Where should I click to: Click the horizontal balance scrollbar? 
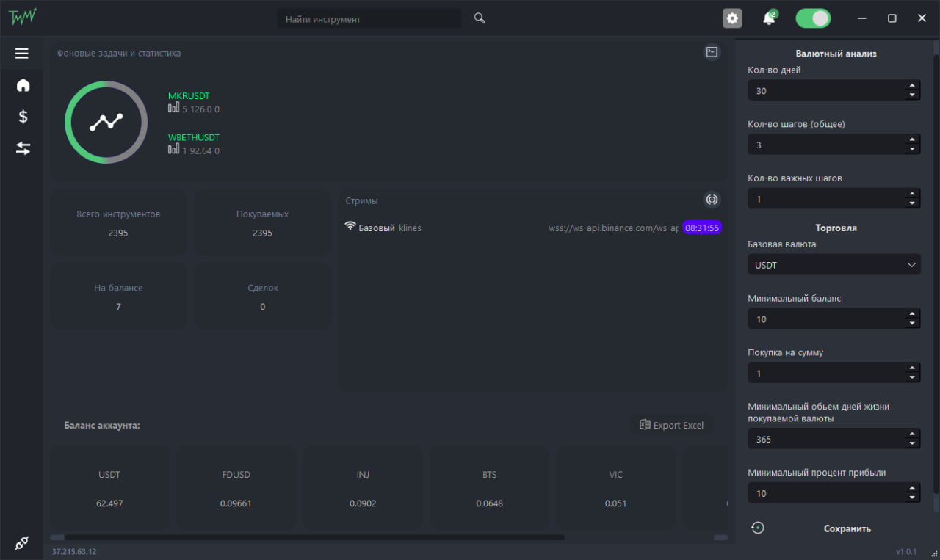tap(314, 537)
